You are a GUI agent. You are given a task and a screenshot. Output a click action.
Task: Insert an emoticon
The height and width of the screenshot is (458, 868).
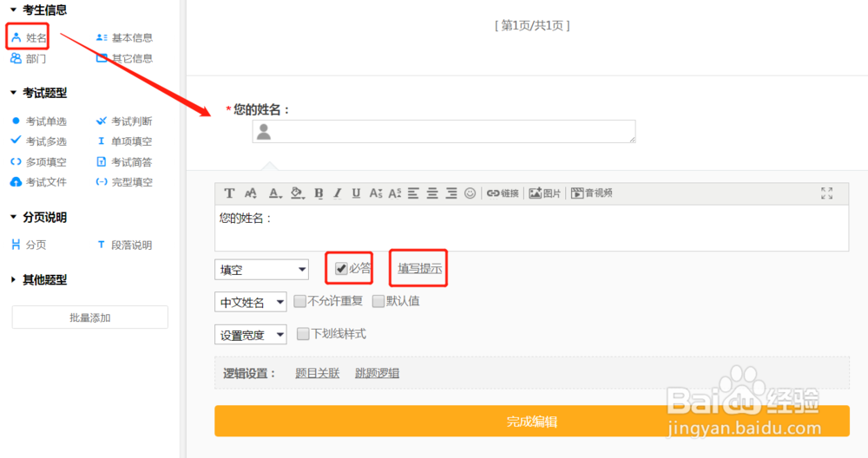click(x=470, y=193)
